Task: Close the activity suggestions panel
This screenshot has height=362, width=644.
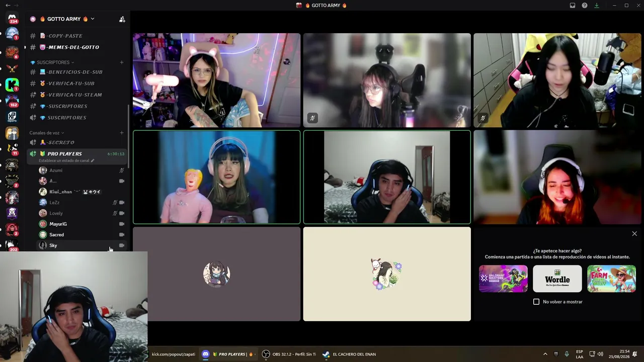Action: point(634,234)
